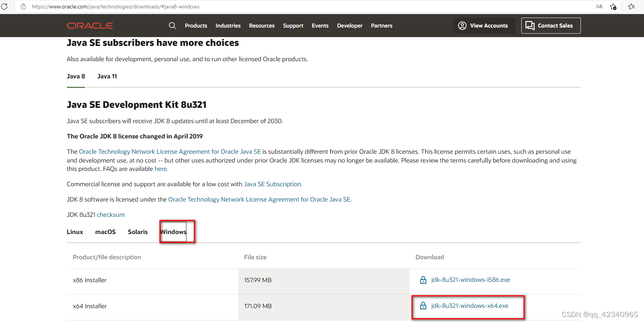Click the lock icon beside jdk-8u321-windows-i586.exe

pos(423,280)
